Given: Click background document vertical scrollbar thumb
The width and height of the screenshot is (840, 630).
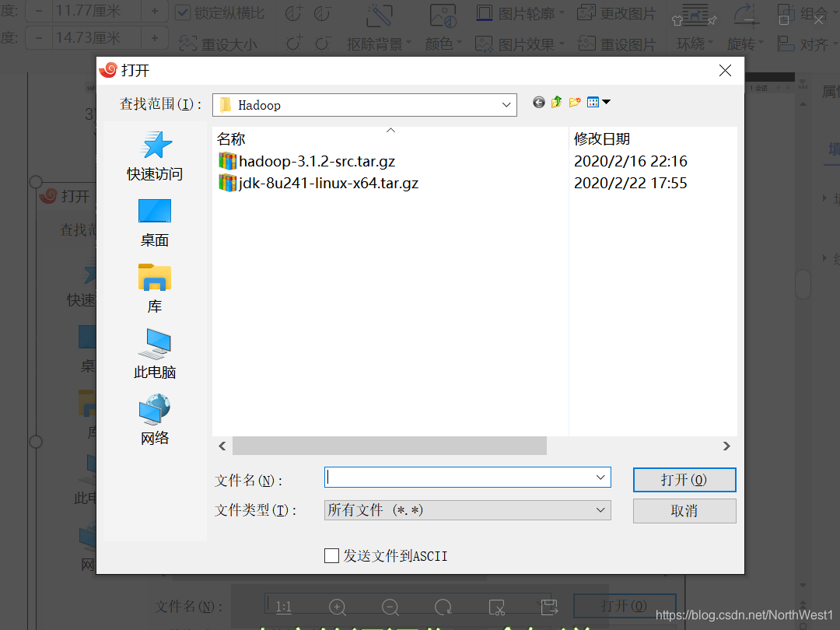Looking at the screenshot, I should tap(803, 284).
